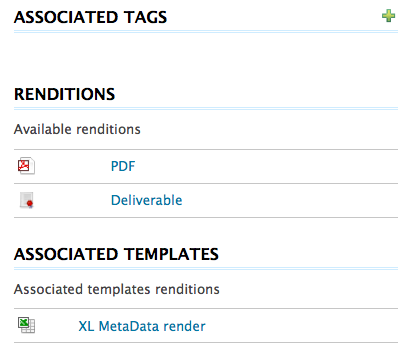Click blank space in the PDF row

[x=267, y=166]
